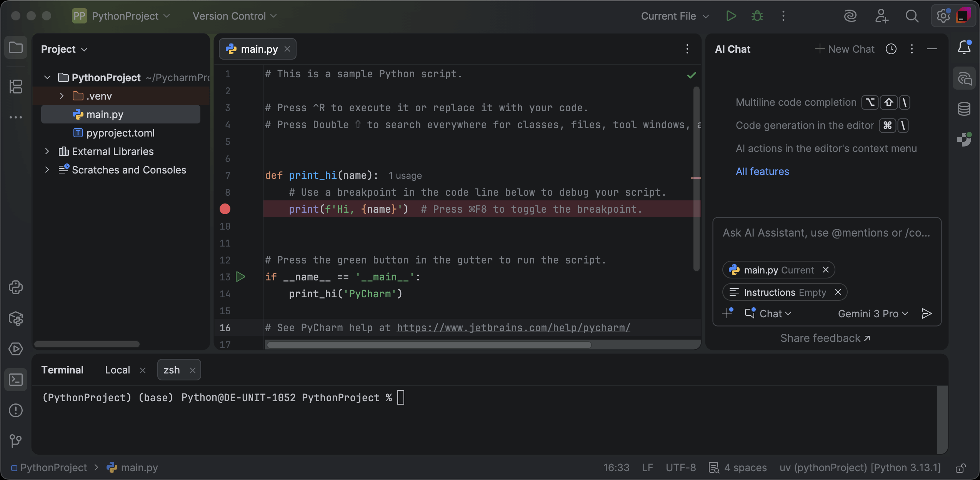Remove main.py Current context attachment
The image size is (980, 480).
point(826,270)
